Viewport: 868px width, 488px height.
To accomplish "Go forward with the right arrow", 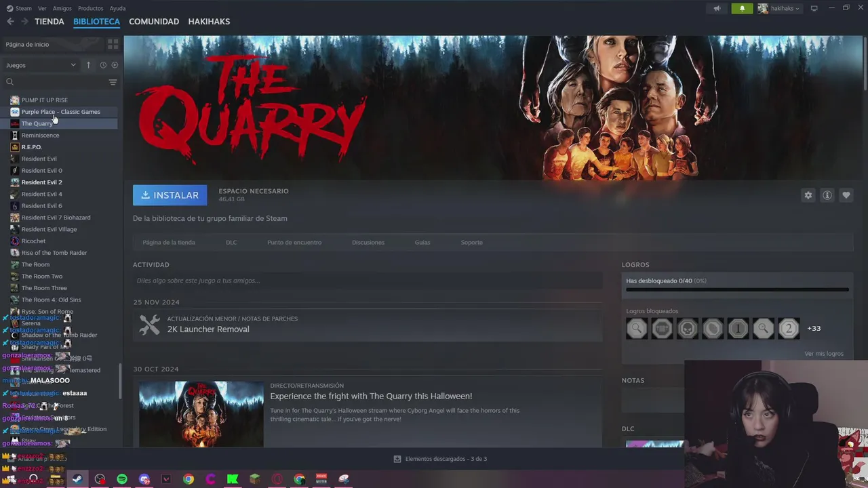I will [24, 22].
